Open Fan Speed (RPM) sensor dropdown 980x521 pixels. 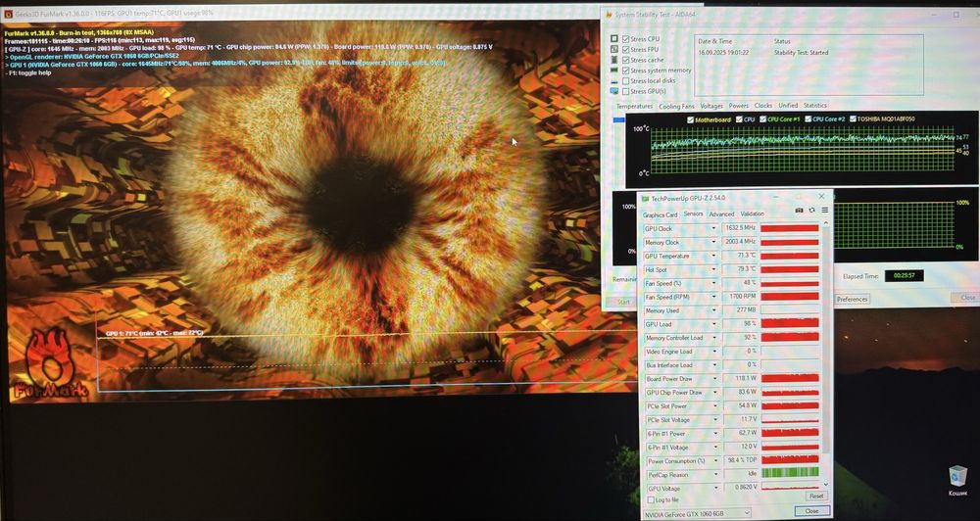(713, 297)
